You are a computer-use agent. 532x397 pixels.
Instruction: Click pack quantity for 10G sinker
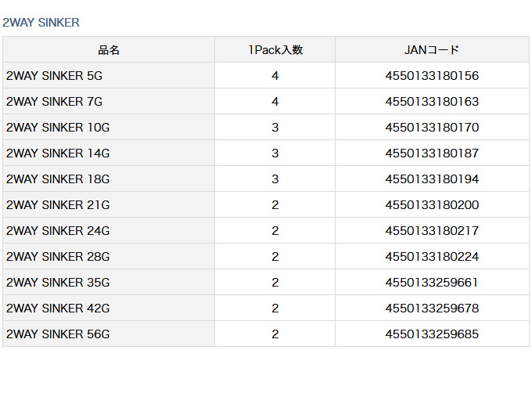click(275, 128)
